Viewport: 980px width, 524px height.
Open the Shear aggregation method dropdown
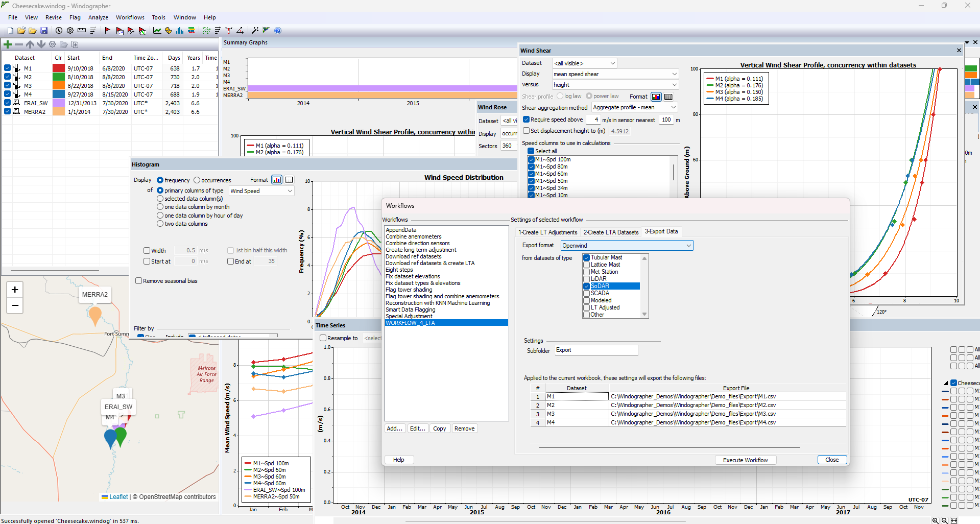(634, 107)
